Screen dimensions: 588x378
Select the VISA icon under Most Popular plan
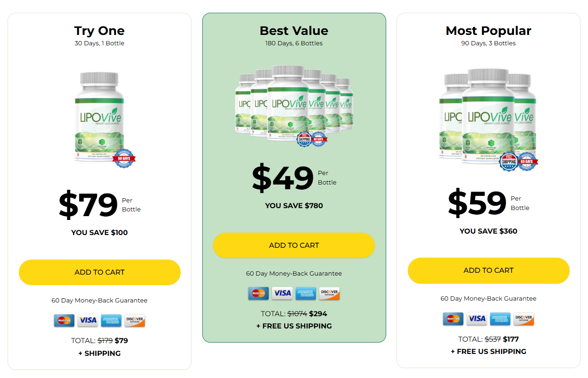coord(477,319)
